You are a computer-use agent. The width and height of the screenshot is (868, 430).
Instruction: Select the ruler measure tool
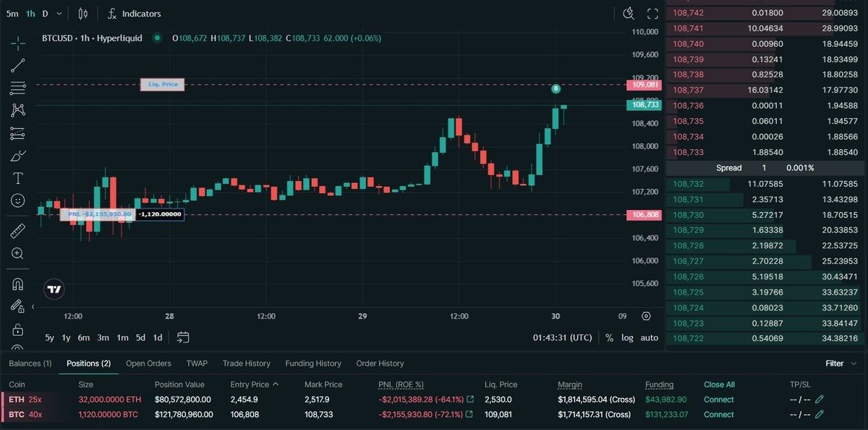(x=17, y=231)
